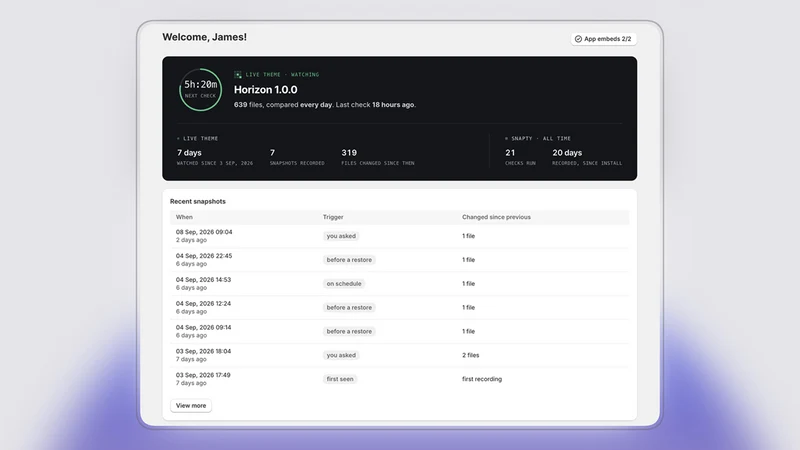Click the 'Recent snapshots' heading
This screenshot has height=450, width=800.
(198, 202)
